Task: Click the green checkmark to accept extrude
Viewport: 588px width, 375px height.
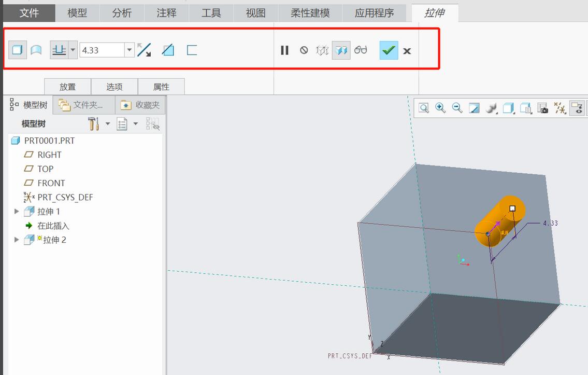Action: 389,50
